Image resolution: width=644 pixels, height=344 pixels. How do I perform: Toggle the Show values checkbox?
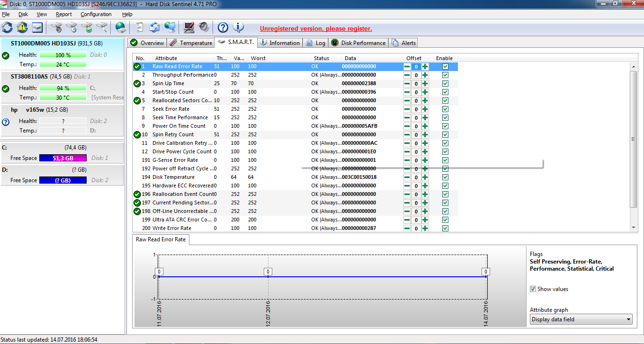click(x=533, y=289)
